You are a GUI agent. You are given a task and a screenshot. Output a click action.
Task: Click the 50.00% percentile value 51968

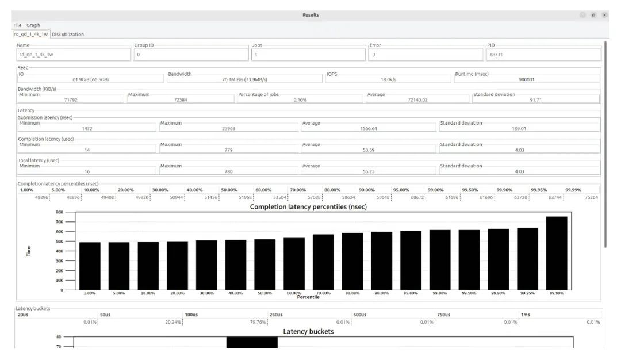(245, 197)
